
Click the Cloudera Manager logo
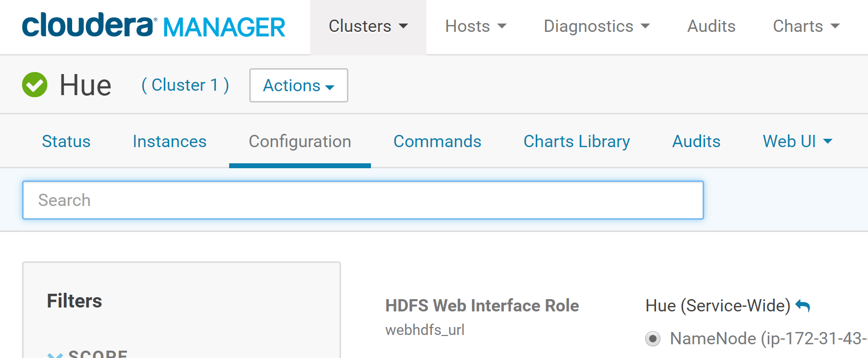click(x=153, y=26)
